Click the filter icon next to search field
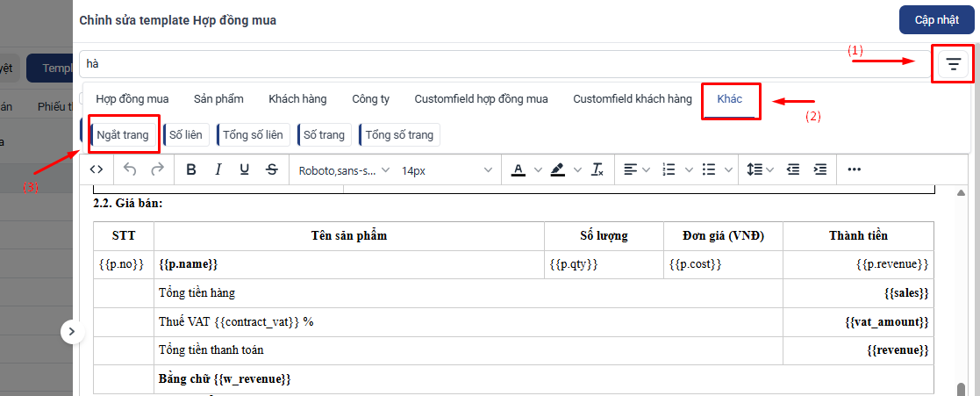Image resolution: width=980 pixels, height=396 pixels. click(953, 64)
